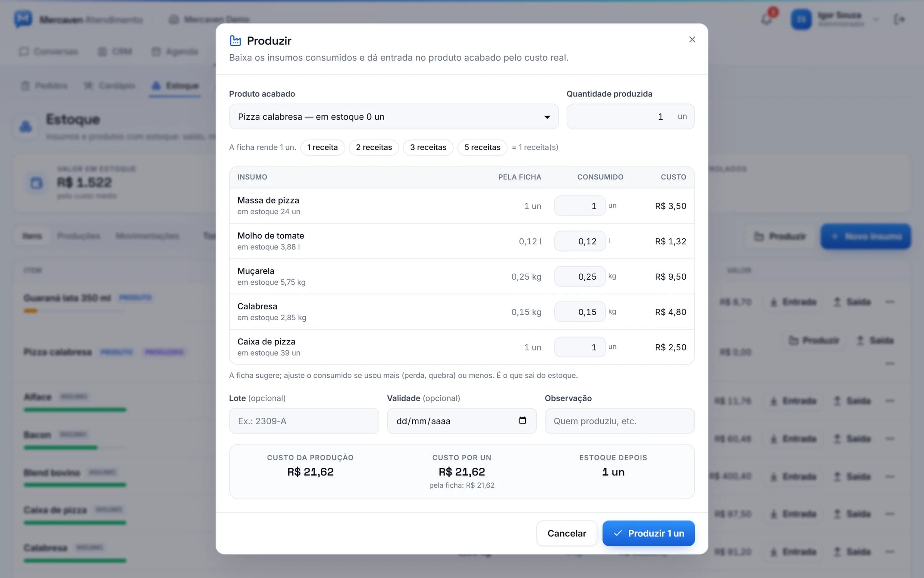Click the Mercaven logo icon

(23, 19)
